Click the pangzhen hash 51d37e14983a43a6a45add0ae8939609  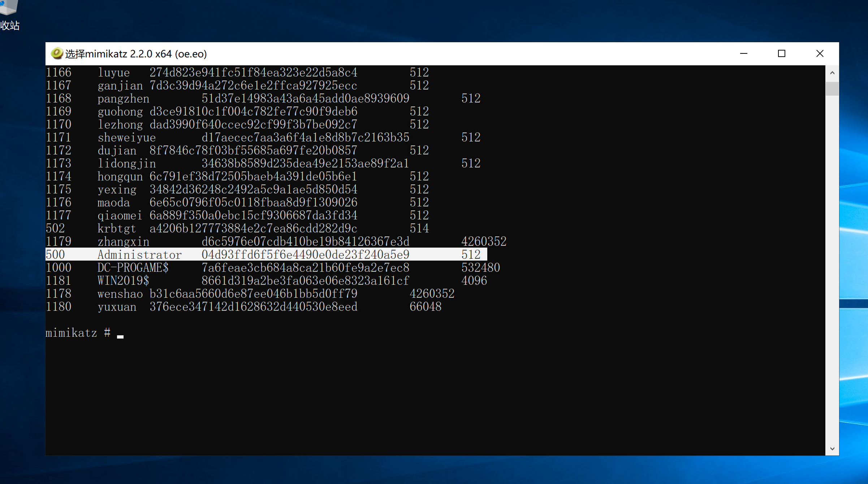pos(305,99)
